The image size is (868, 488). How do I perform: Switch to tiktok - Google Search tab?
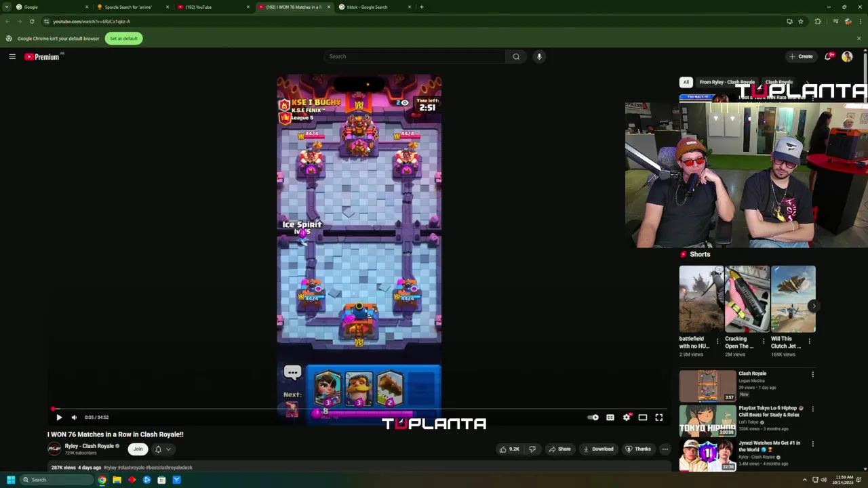375,7
